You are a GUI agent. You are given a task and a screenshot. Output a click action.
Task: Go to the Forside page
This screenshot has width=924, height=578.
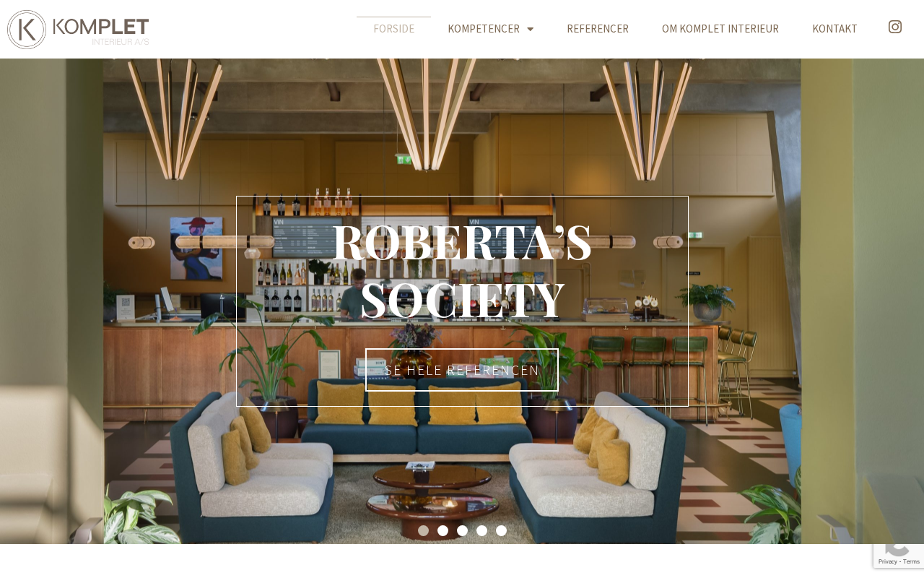tap(393, 29)
